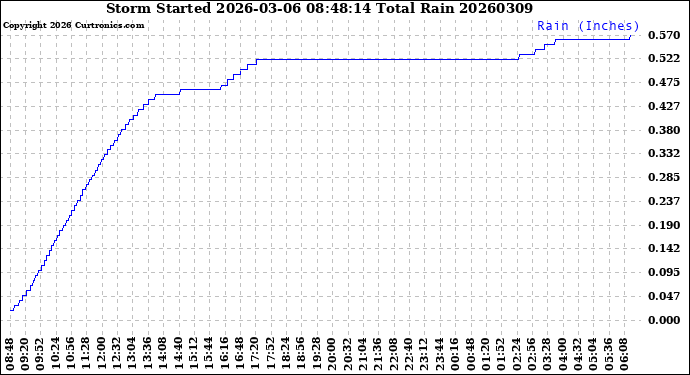Click the 04:00 time axis label

point(563,354)
